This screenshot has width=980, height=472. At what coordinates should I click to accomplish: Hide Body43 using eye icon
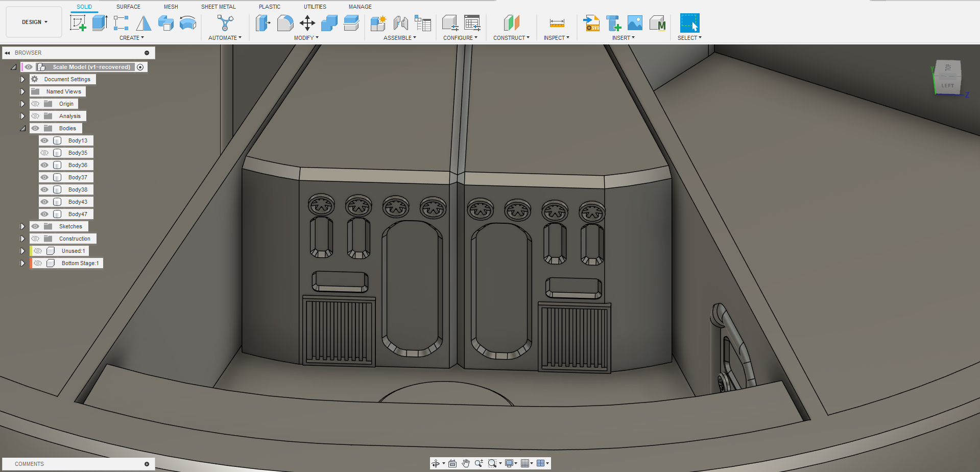[x=44, y=202]
